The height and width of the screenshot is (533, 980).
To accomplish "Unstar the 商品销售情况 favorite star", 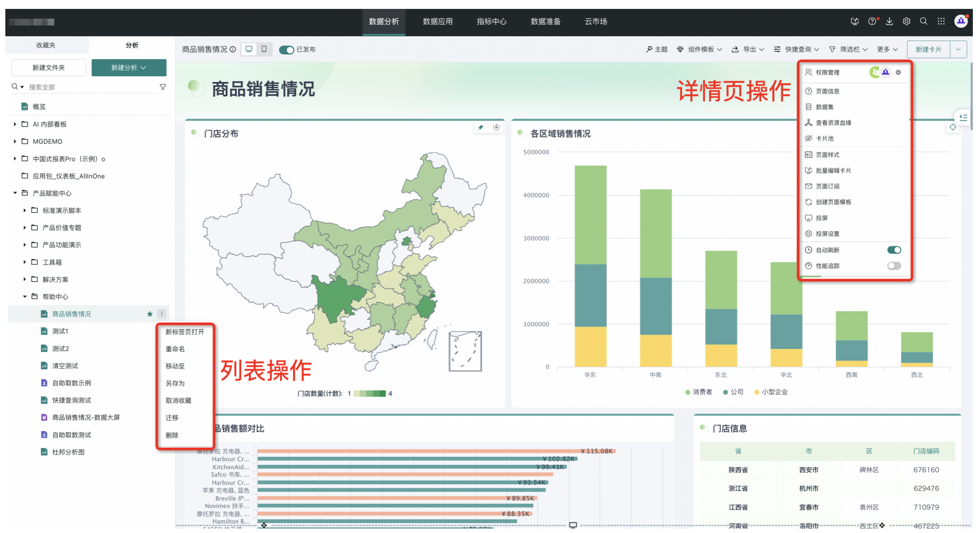I will click(x=150, y=314).
